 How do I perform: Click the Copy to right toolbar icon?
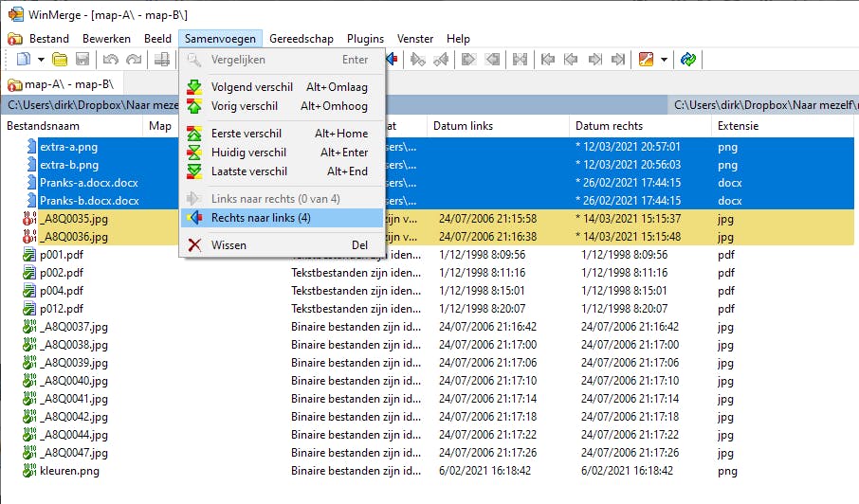pos(468,59)
